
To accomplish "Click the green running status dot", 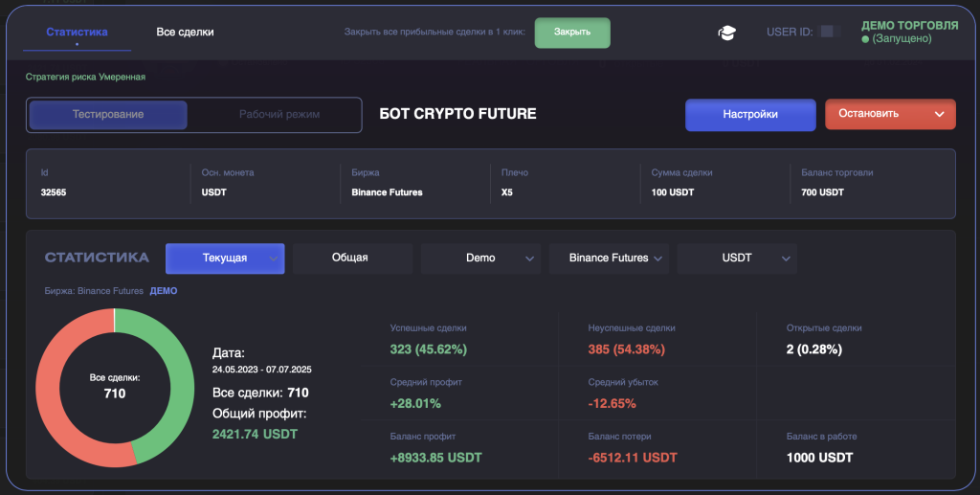I will click(x=865, y=39).
